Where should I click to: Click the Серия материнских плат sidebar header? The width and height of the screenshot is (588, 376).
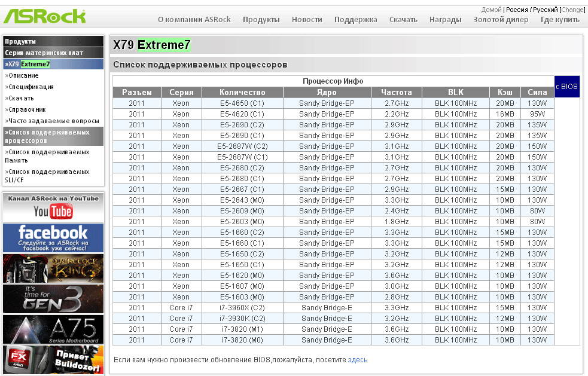pos(53,53)
